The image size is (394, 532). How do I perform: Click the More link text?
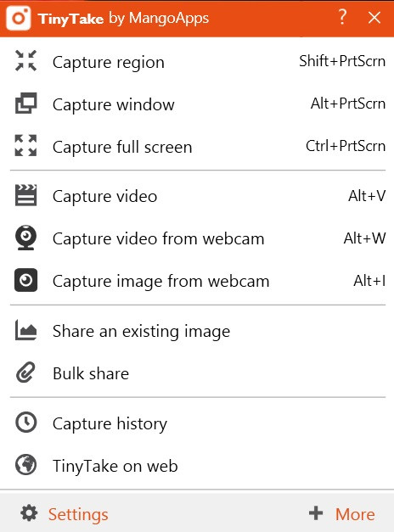tap(355, 514)
